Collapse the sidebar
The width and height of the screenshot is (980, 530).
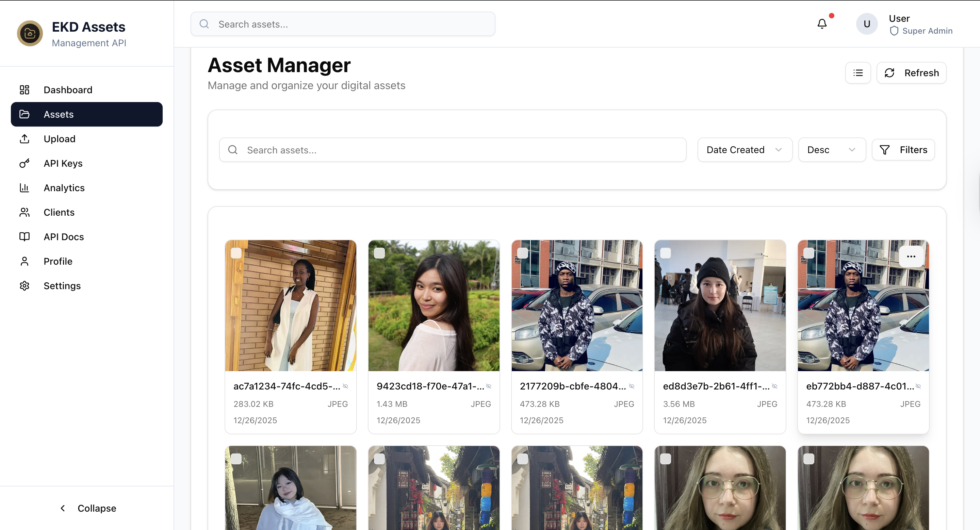[87, 508]
